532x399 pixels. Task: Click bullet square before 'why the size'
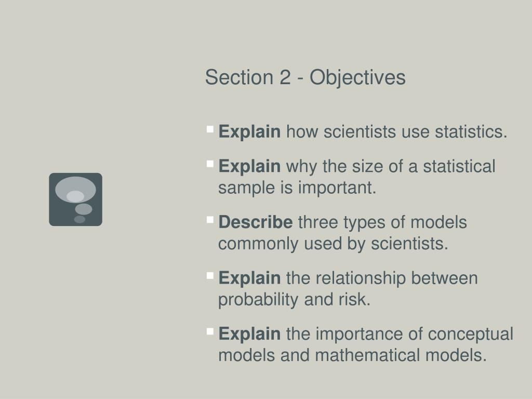tap(210, 164)
